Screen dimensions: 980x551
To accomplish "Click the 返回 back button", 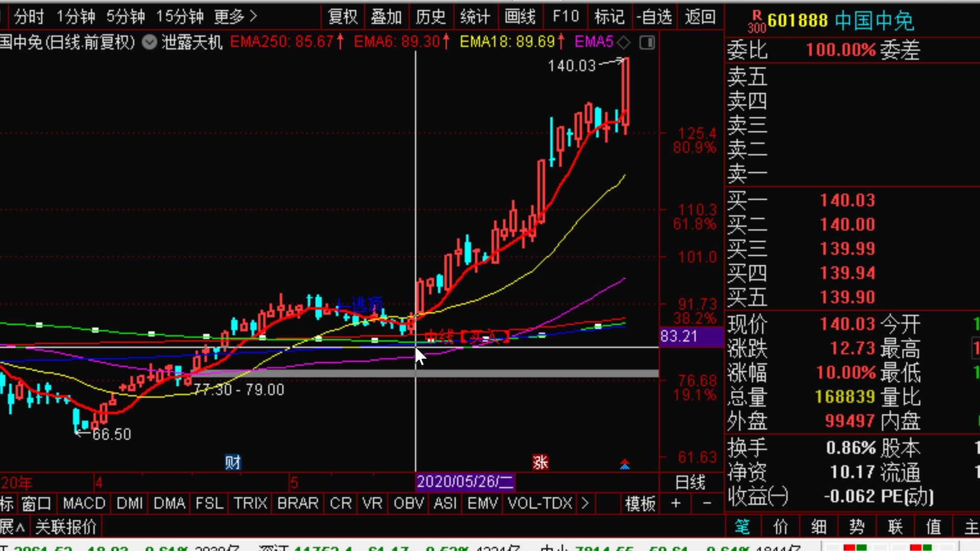I will point(700,17).
